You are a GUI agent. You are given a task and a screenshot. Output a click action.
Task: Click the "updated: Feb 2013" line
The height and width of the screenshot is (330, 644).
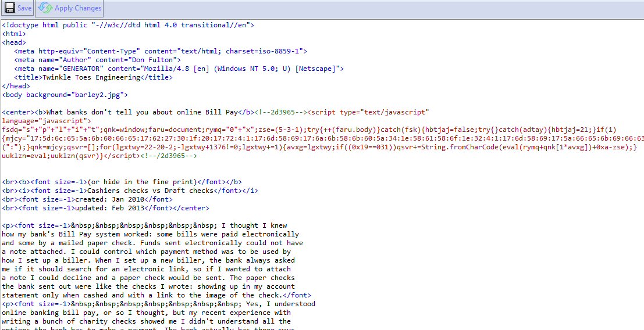tap(105, 208)
